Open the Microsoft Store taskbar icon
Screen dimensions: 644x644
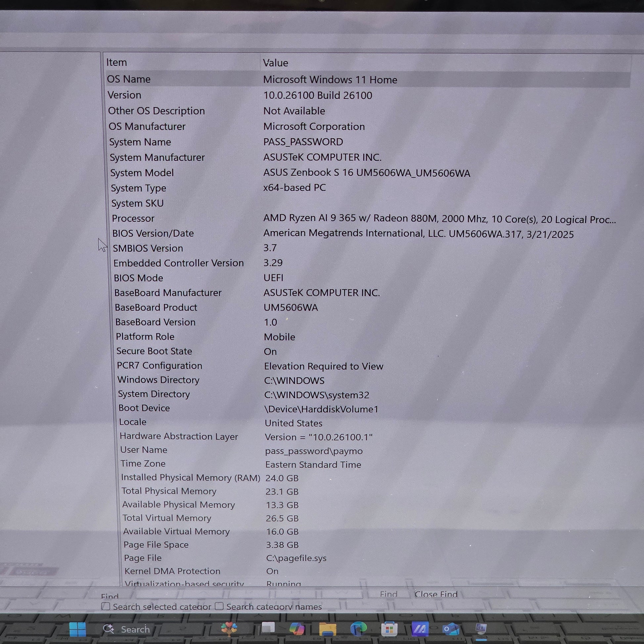(x=389, y=629)
